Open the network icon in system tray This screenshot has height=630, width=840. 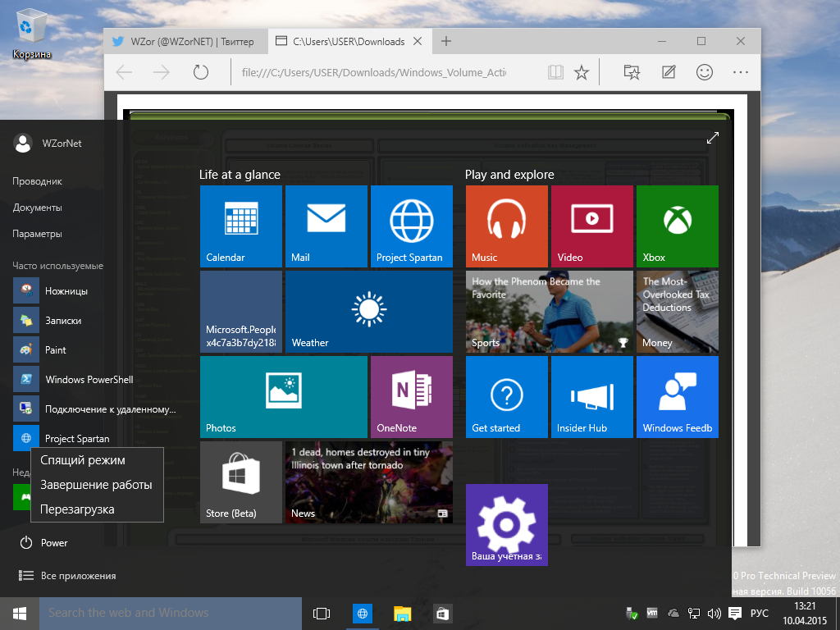pyautogui.click(x=694, y=614)
